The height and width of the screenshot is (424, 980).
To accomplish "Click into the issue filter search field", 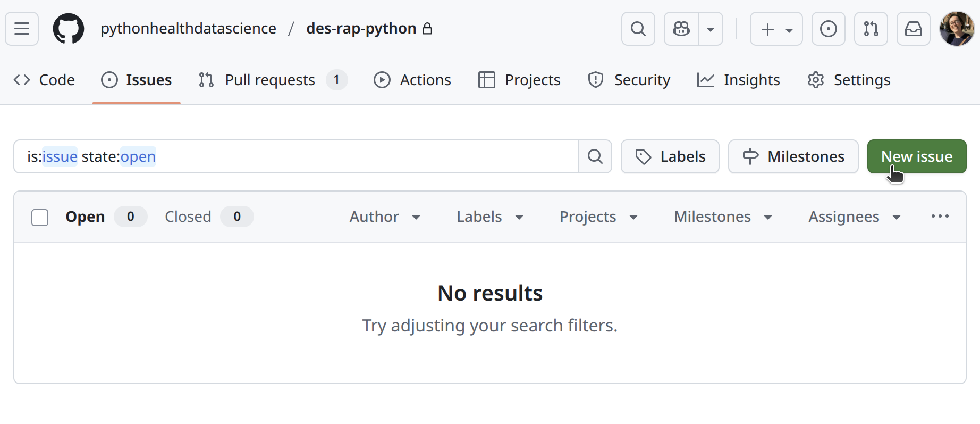I will click(361, 156).
